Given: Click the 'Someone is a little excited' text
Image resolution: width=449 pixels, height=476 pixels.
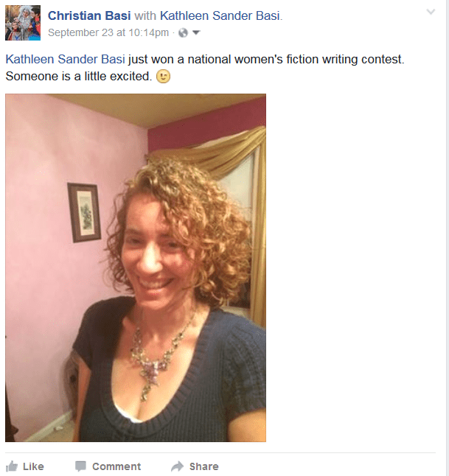Looking at the screenshot, I should 79,76.
